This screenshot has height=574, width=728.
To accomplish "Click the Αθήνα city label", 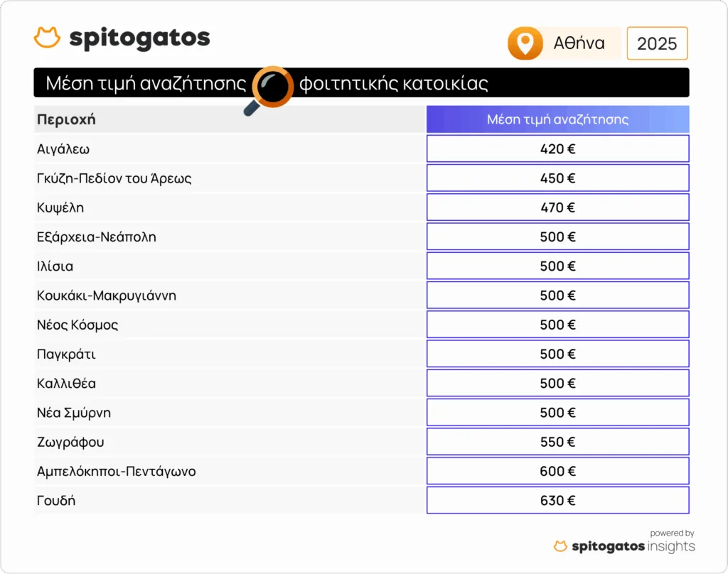I will click(579, 43).
